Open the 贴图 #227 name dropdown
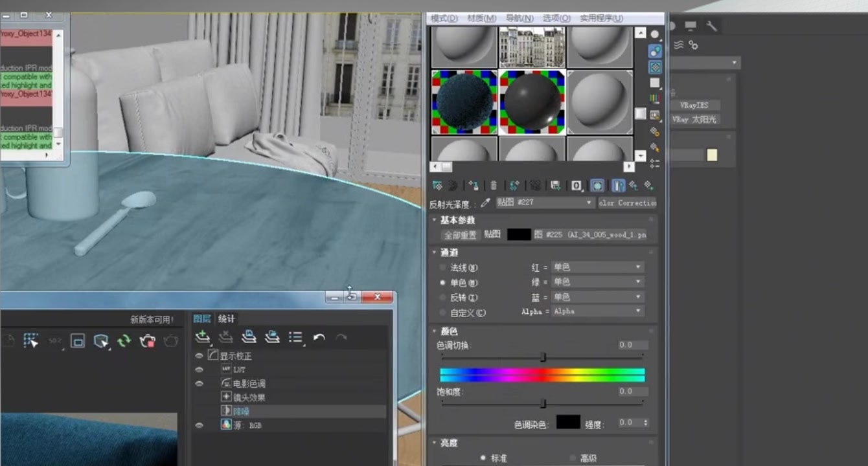The image size is (868, 466). click(545, 203)
